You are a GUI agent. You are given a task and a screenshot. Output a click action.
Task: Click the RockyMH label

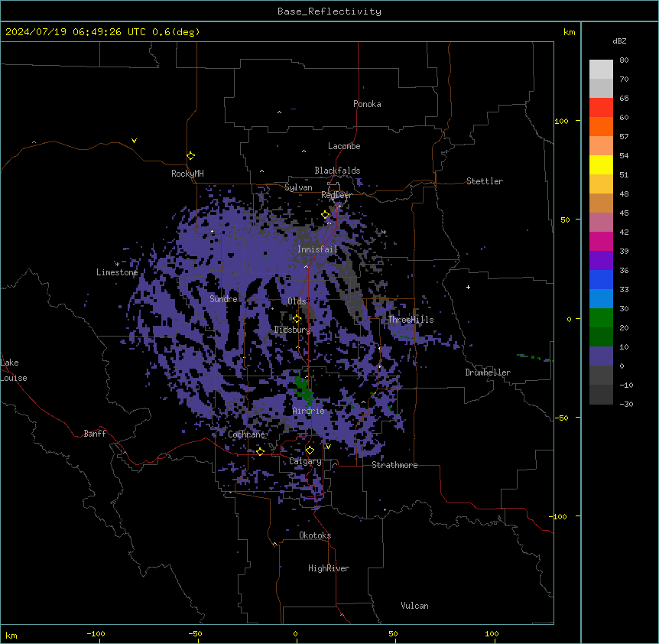point(187,173)
